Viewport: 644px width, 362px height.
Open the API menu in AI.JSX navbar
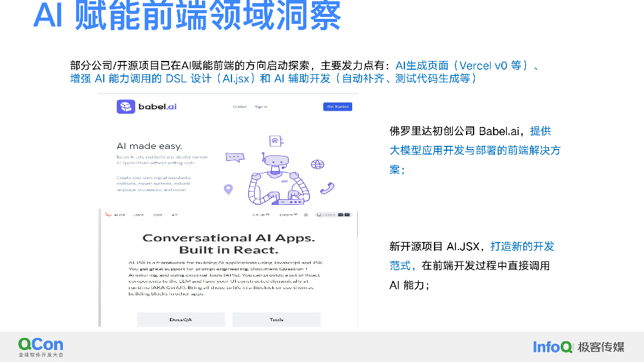[175, 215]
